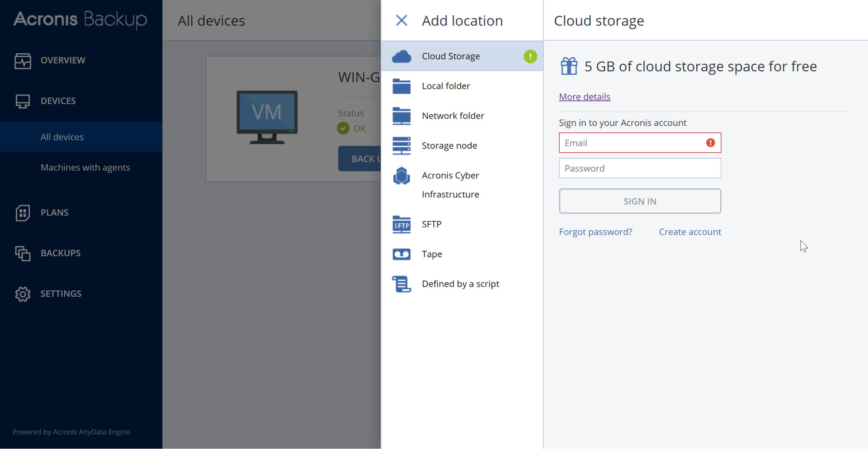868x449 pixels.
Task: Go to Machines with agents
Action: click(x=85, y=167)
